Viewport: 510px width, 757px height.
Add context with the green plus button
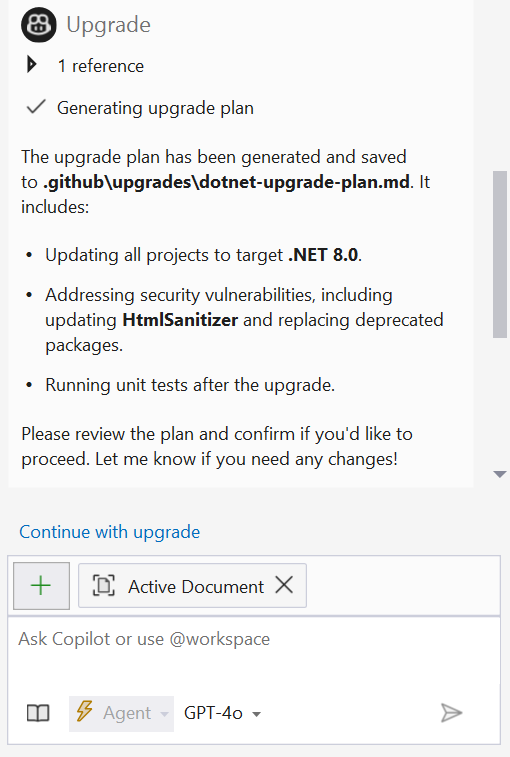click(41, 586)
